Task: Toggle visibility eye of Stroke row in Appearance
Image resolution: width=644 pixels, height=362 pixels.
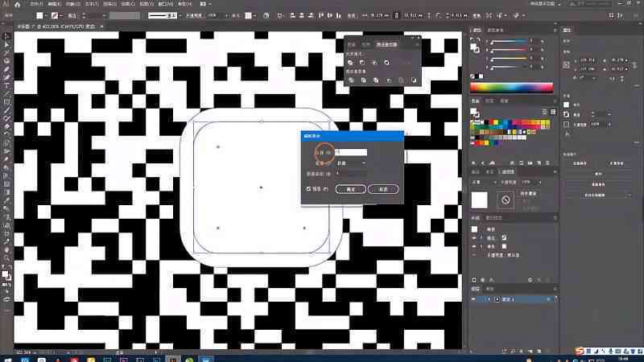Action: (x=474, y=238)
